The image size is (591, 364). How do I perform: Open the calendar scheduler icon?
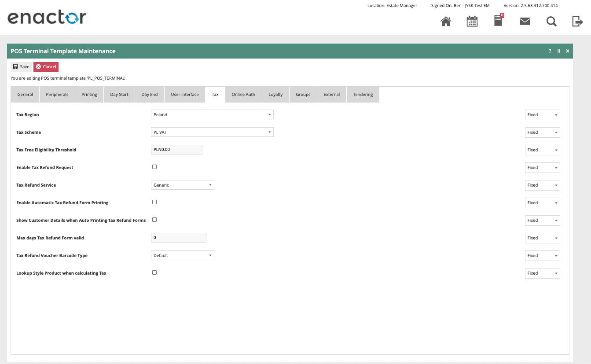pos(472,21)
